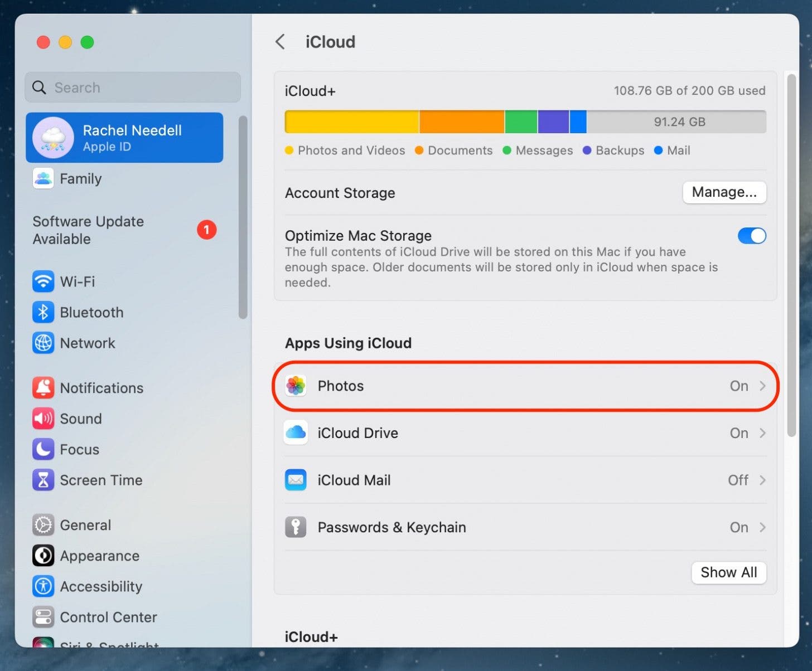Toggle the Optimize Mac Storage switch

751,236
